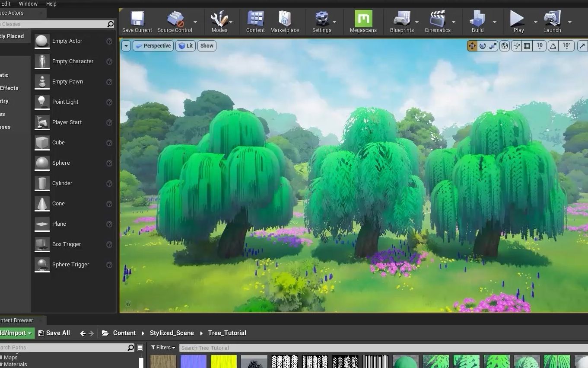Go back in Content Browser history
This screenshot has width=588, height=368.
coord(83,333)
